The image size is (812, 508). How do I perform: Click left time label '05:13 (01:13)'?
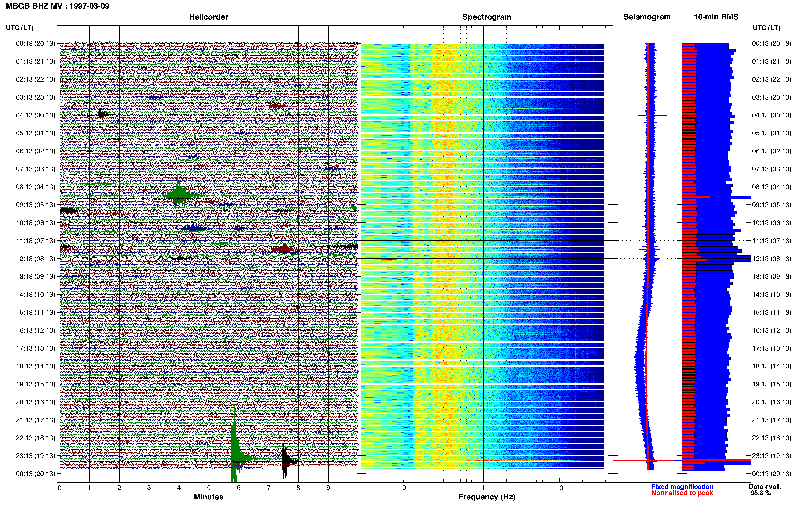click(x=36, y=133)
